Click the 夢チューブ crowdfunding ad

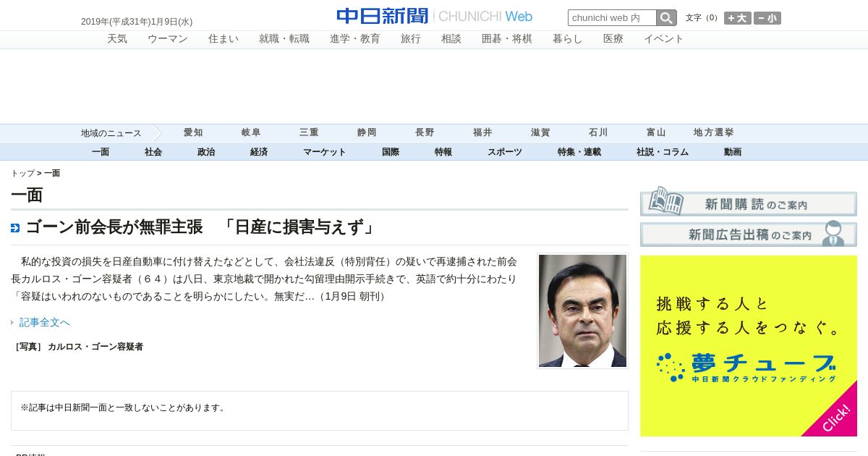(x=749, y=346)
